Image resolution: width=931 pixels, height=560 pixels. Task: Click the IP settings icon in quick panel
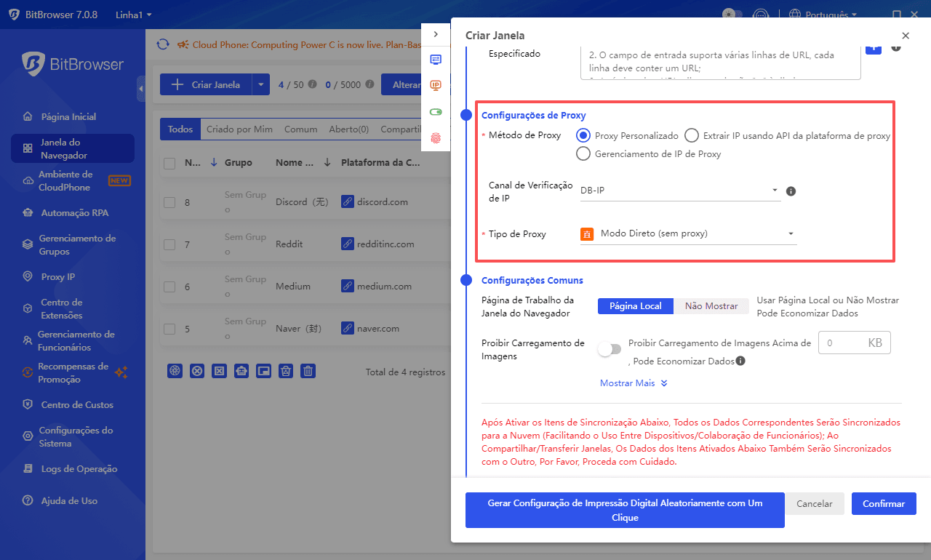click(436, 85)
